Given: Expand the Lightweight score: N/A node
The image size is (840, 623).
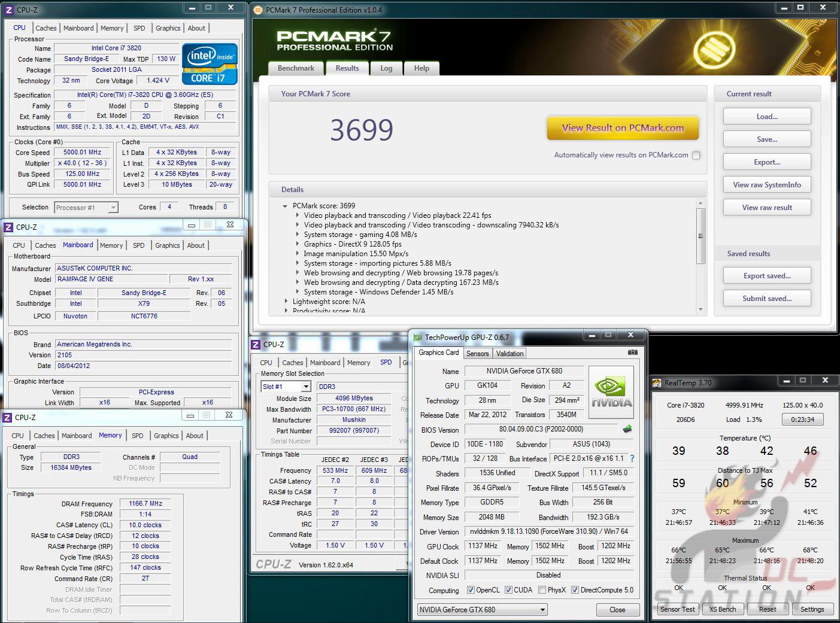Looking at the screenshot, I should (286, 302).
